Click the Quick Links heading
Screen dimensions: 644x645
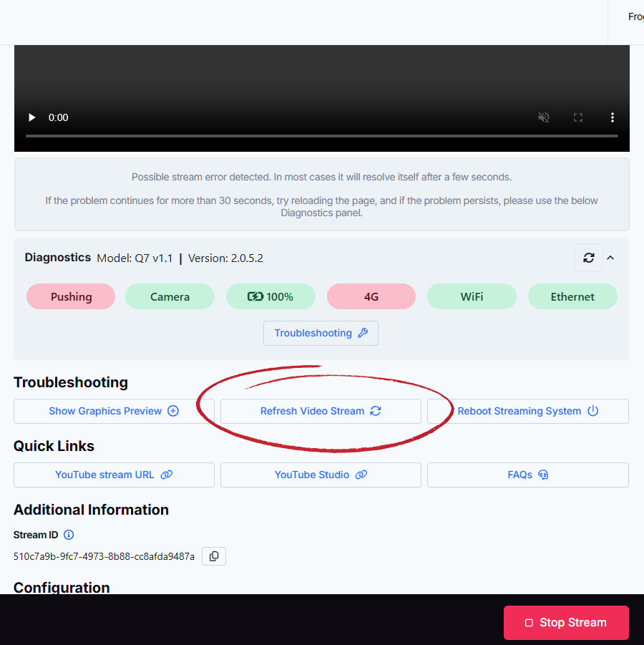pos(54,446)
